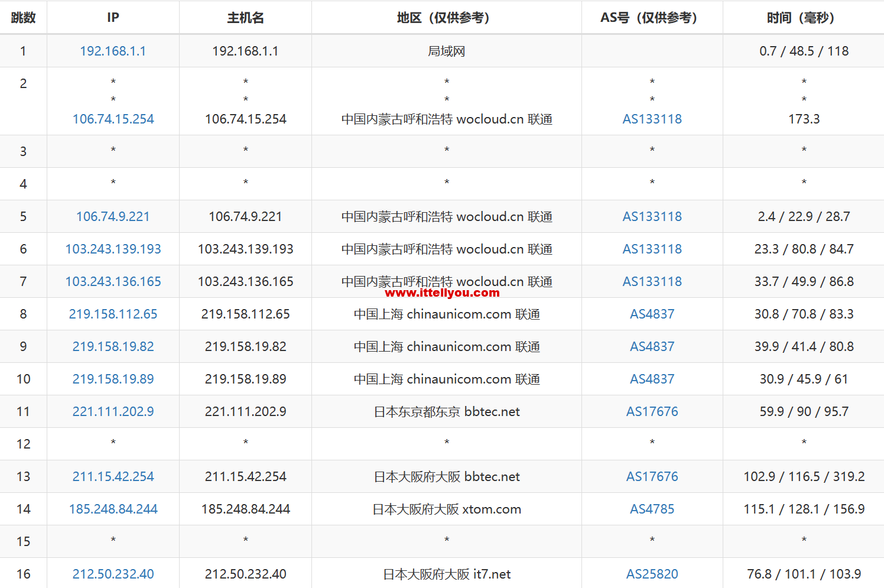
Task: Click the 时间（毫秒） column header
Action: 804,18
